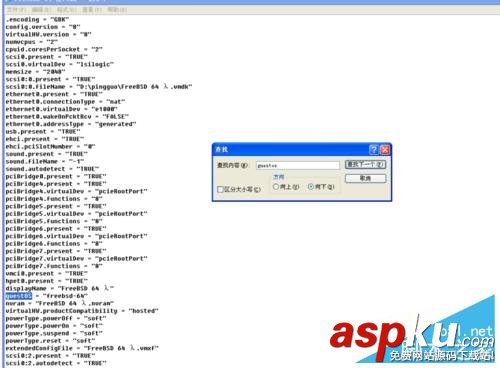Click the pciBridge7.virtualDev line
This screenshot has height=368, width=500.
(76, 258)
